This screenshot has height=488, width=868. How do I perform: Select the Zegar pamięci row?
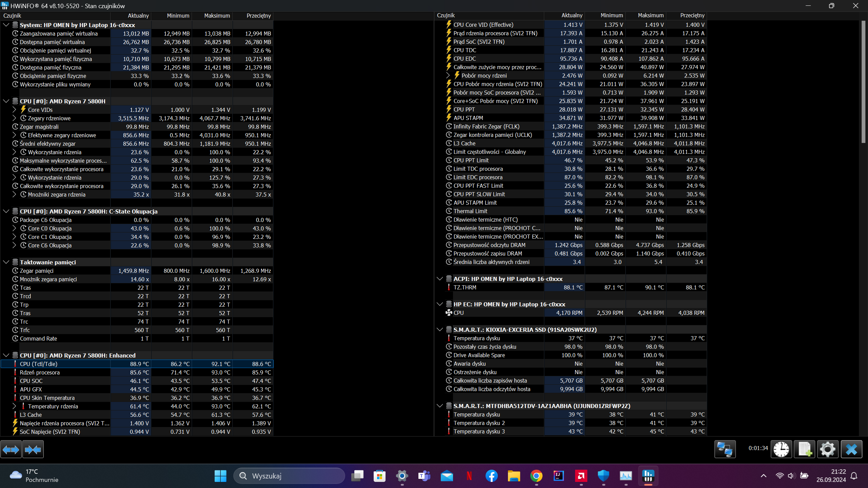coord(137,271)
